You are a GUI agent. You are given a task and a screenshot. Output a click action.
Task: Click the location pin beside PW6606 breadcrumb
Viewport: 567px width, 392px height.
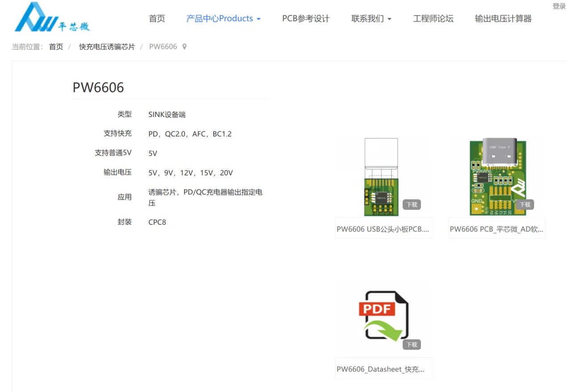tap(184, 46)
